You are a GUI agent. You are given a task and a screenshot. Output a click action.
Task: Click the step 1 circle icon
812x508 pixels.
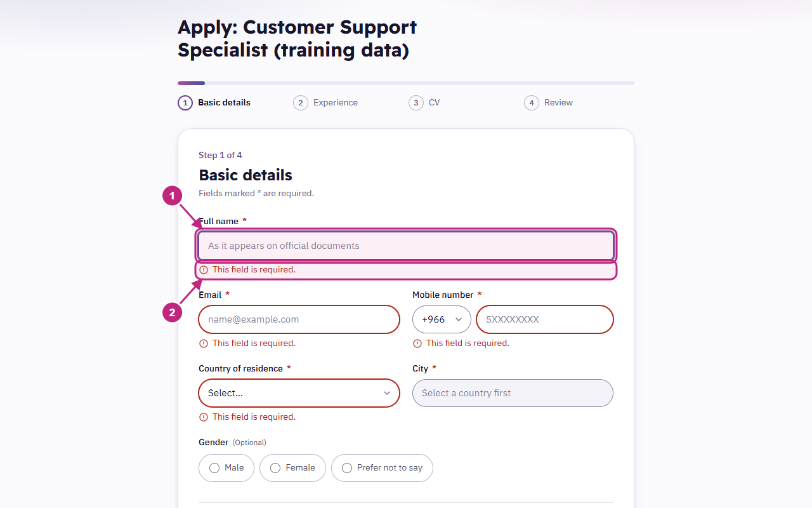[185, 103]
